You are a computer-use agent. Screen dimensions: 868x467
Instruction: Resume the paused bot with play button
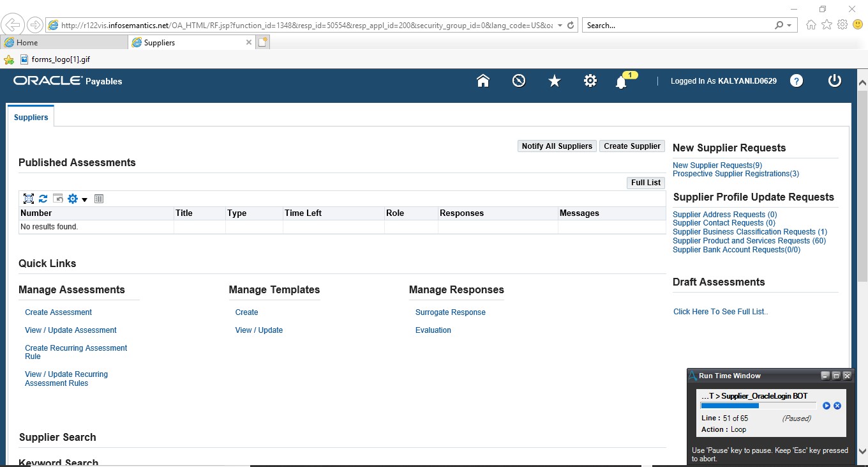827,406
